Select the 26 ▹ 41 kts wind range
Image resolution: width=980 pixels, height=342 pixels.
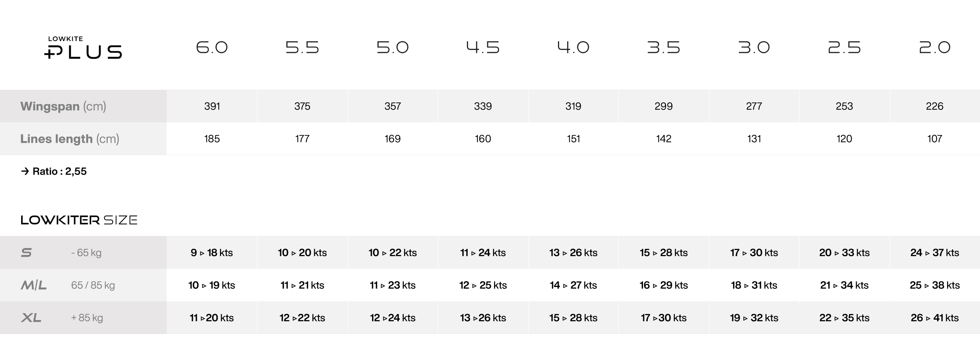point(934,318)
